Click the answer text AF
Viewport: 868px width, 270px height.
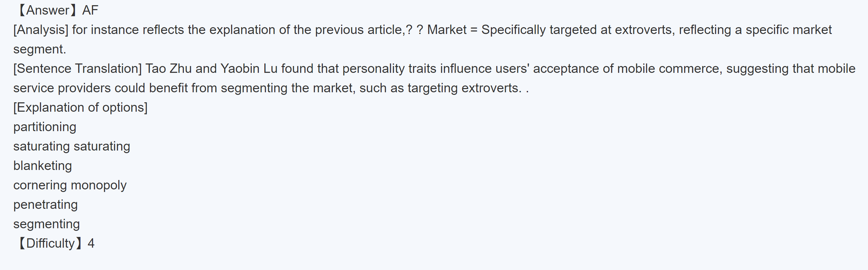click(90, 10)
